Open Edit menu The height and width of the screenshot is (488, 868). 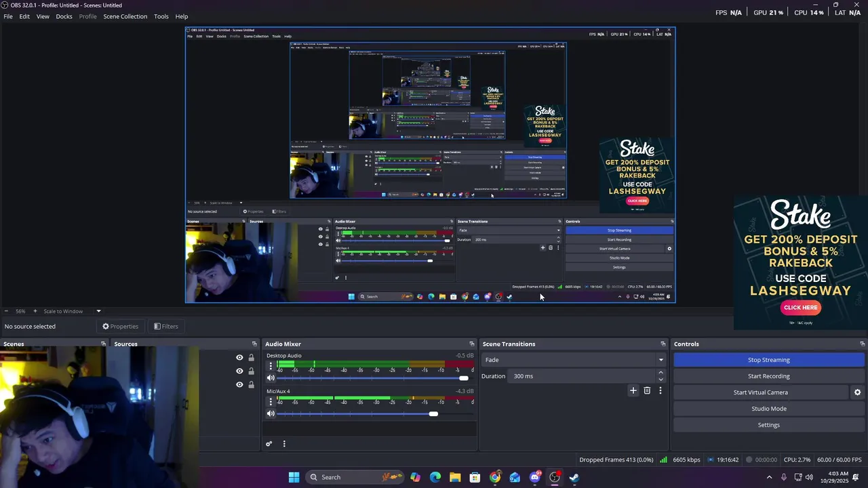(x=24, y=16)
